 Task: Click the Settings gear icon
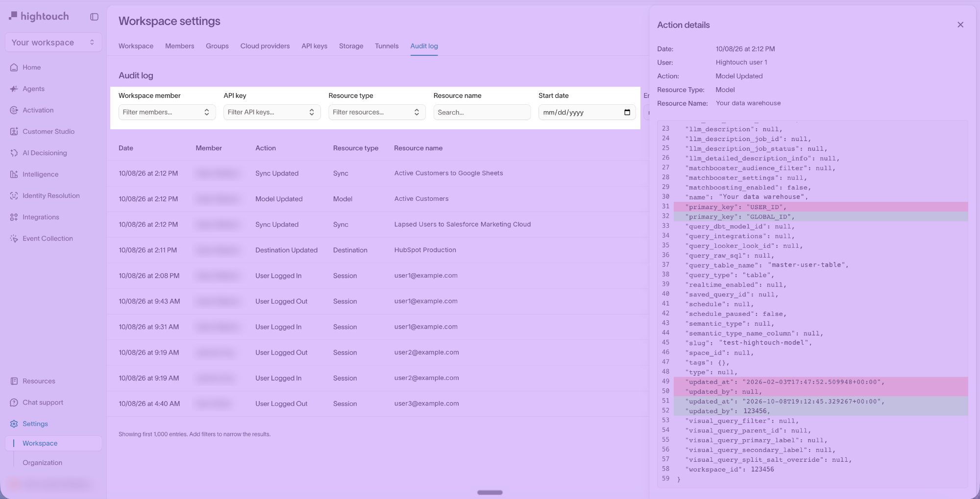(14, 424)
